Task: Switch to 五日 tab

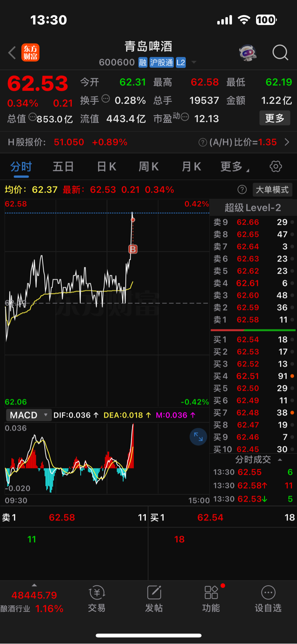Action: [63, 167]
